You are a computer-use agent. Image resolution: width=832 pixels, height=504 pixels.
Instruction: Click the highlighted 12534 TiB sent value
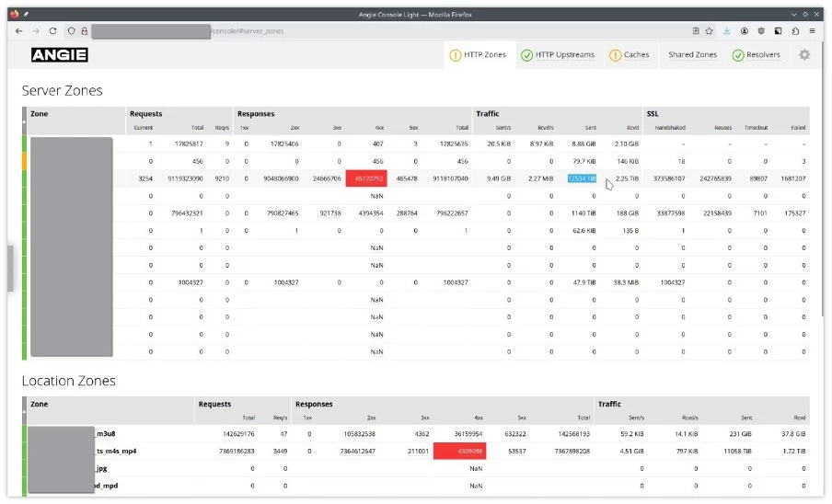tap(582, 178)
